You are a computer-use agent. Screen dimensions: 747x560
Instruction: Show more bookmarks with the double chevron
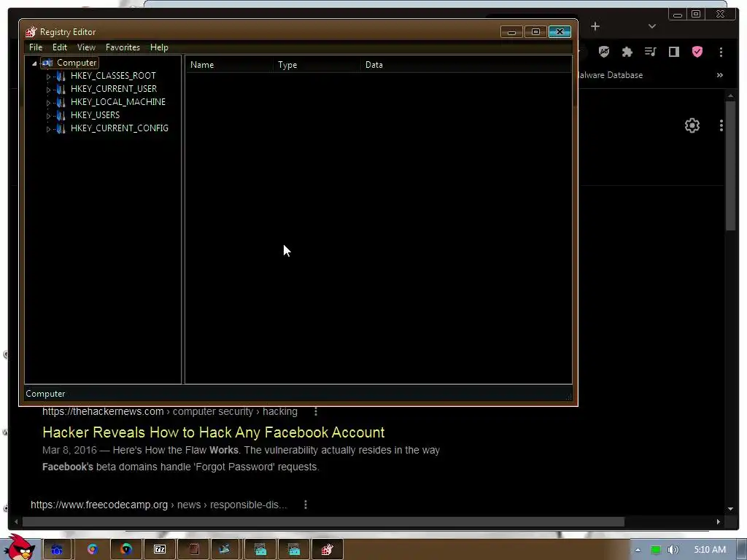point(719,75)
